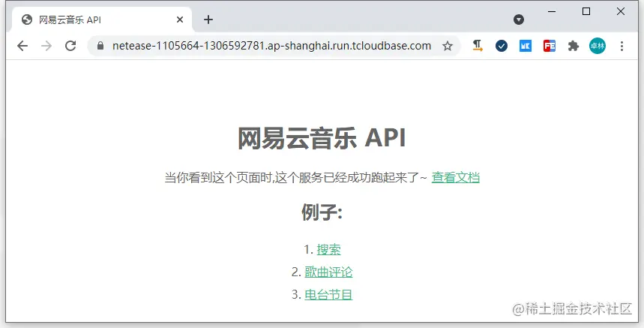
Task: Select the 网易云音乐 API tab
Action: click(x=102, y=20)
